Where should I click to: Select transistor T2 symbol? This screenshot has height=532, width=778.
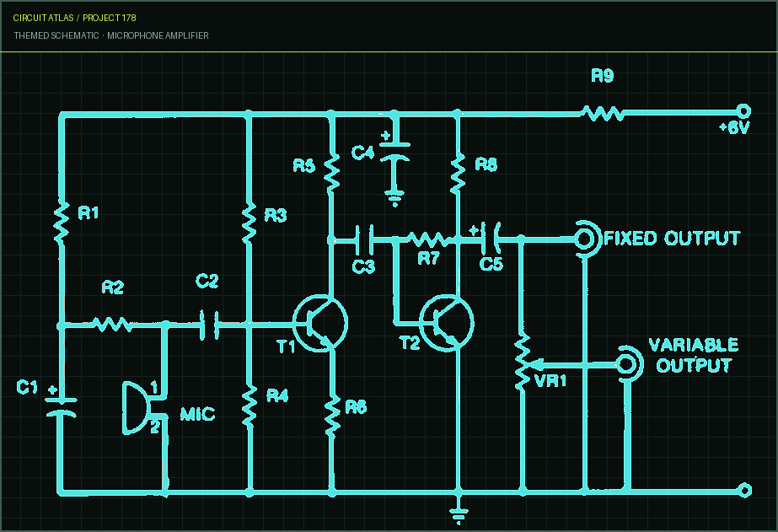click(446, 323)
